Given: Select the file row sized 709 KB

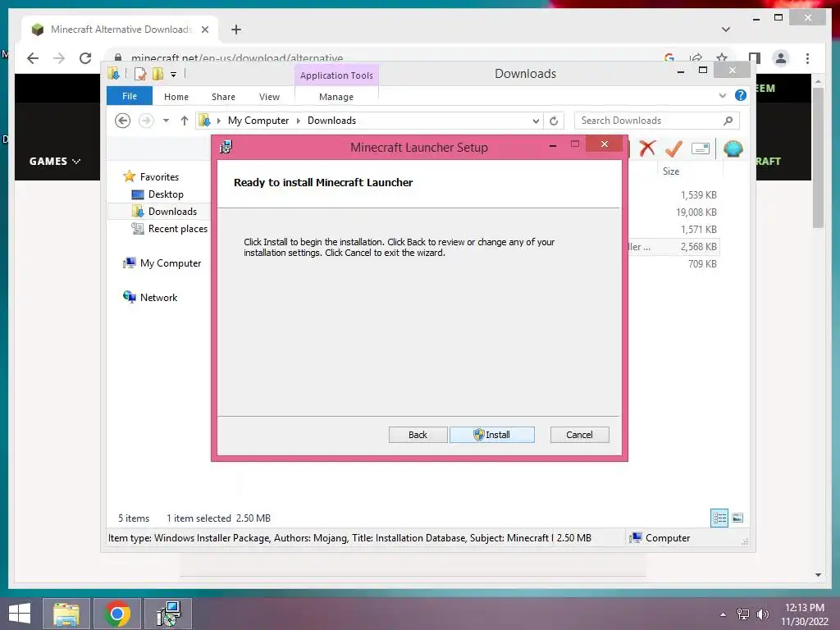Looking at the screenshot, I should (x=702, y=263).
